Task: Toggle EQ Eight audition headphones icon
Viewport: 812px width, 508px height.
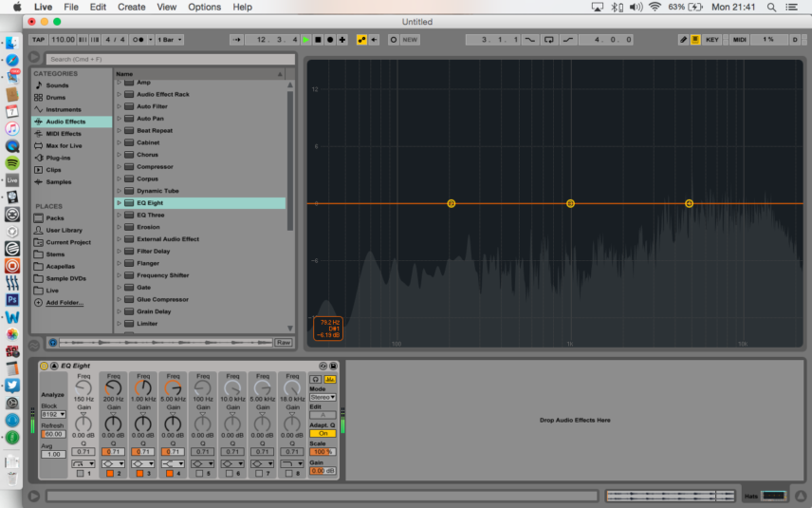Action: click(x=315, y=380)
